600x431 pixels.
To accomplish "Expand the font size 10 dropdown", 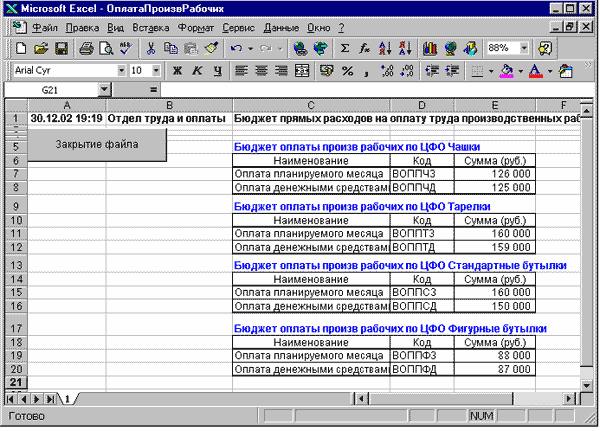I will (x=156, y=70).
